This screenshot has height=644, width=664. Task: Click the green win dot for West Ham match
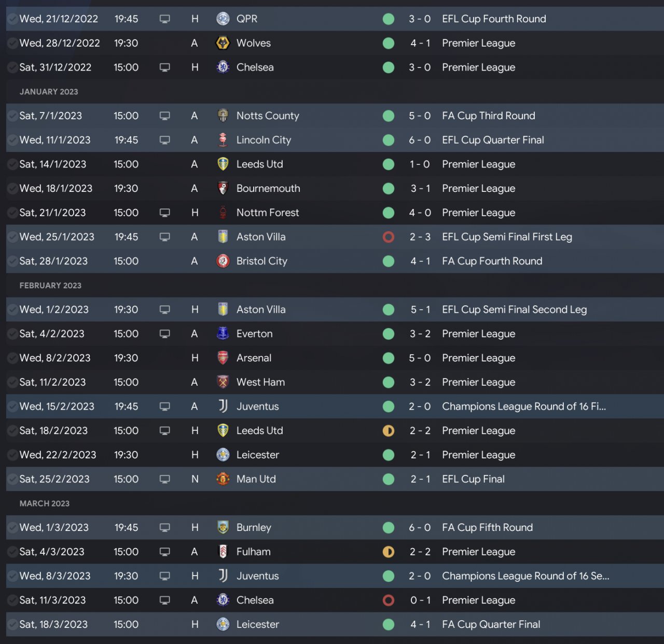coord(388,382)
